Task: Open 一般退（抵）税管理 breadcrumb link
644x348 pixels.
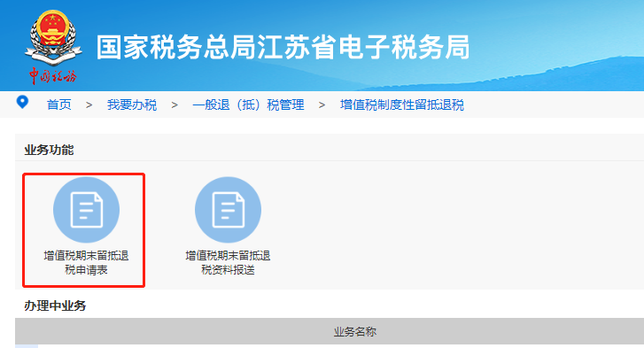Action: 248,104
